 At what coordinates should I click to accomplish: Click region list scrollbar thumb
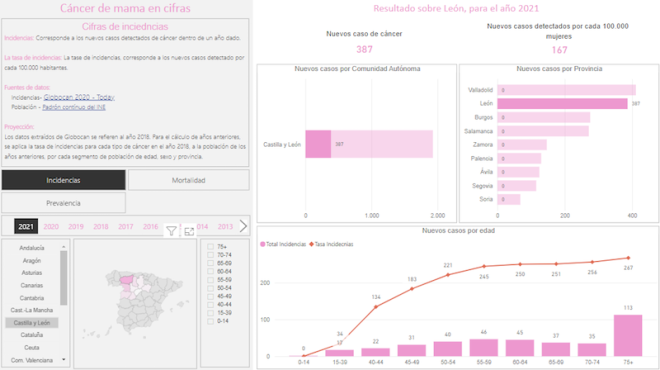point(64,278)
